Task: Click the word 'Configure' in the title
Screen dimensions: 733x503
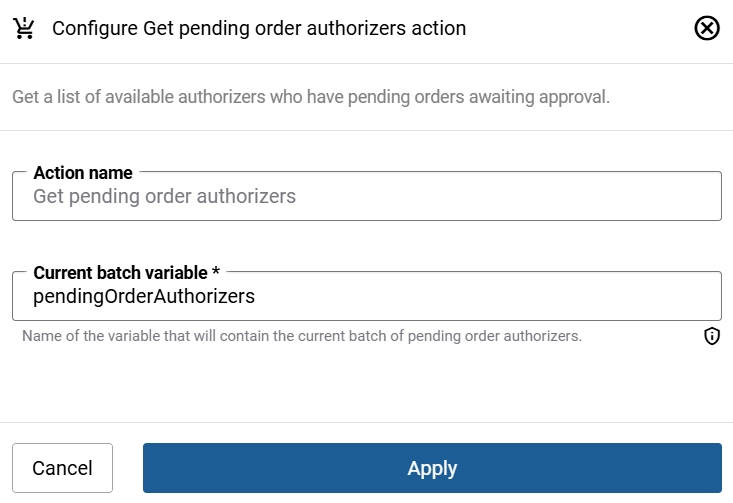Action: click(x=93, y=28)
